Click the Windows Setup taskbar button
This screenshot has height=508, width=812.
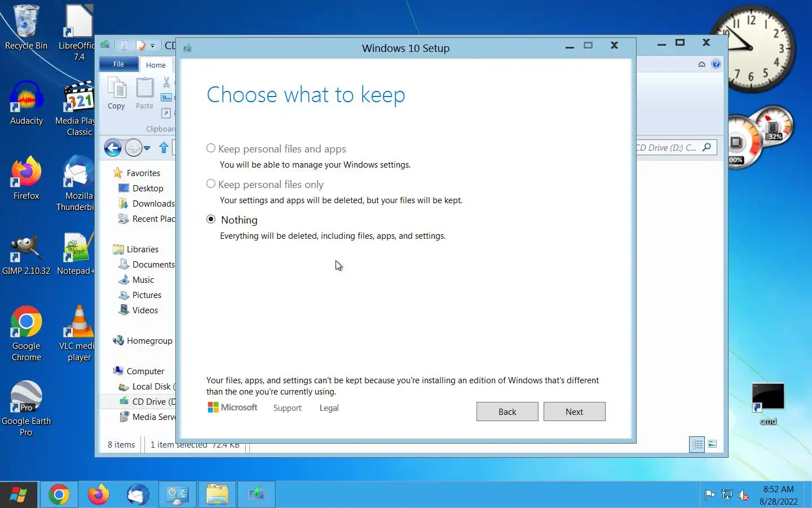point(256,494)
